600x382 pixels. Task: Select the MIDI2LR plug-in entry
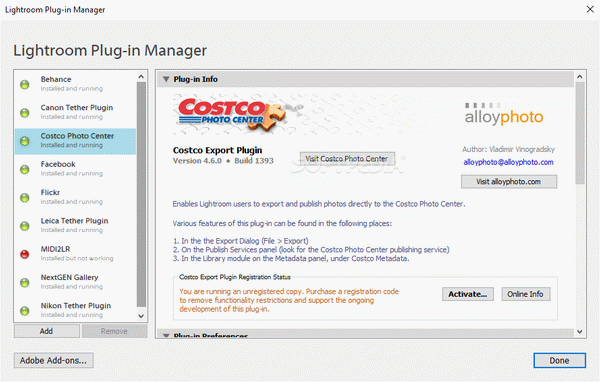tap(75, 254)
